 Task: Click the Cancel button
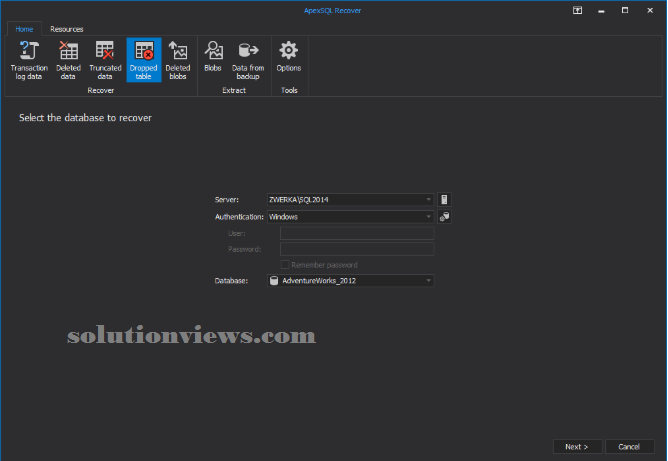[629, 447]
